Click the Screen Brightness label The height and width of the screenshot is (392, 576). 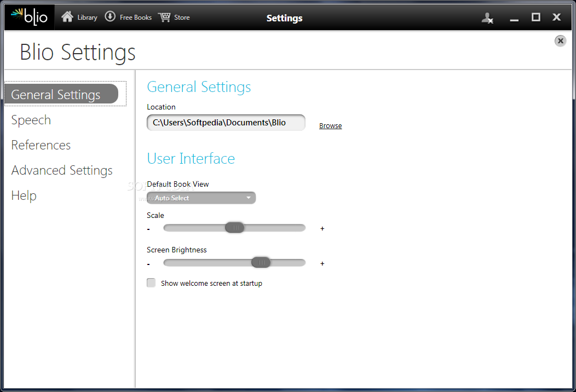pos(176,250)
